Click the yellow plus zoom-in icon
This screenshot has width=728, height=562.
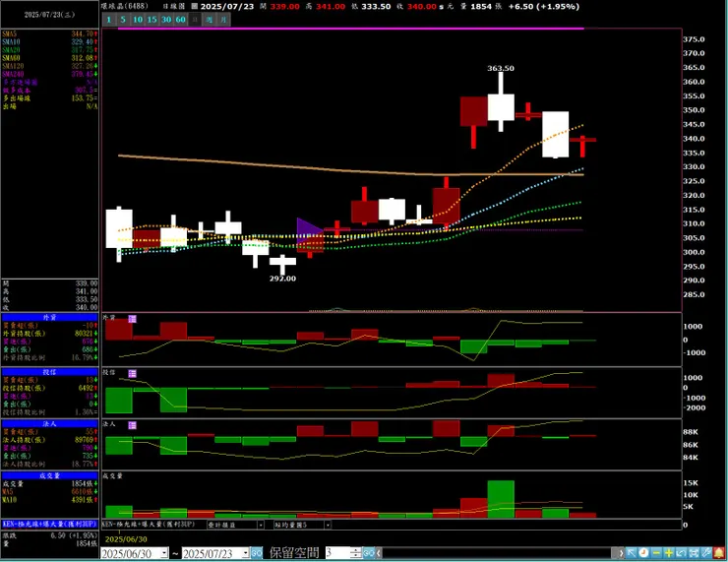tap(669, 553)
